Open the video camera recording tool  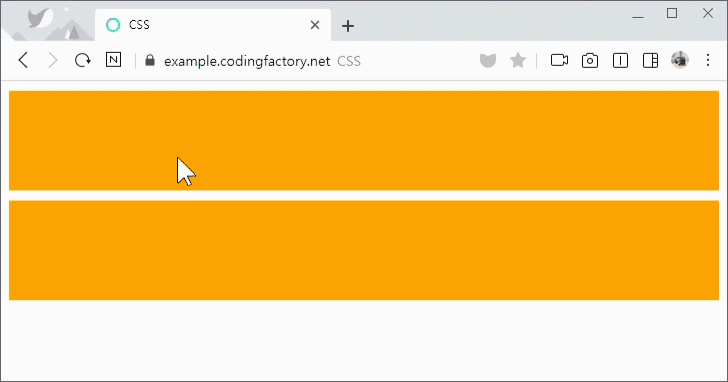coord(559,60)
